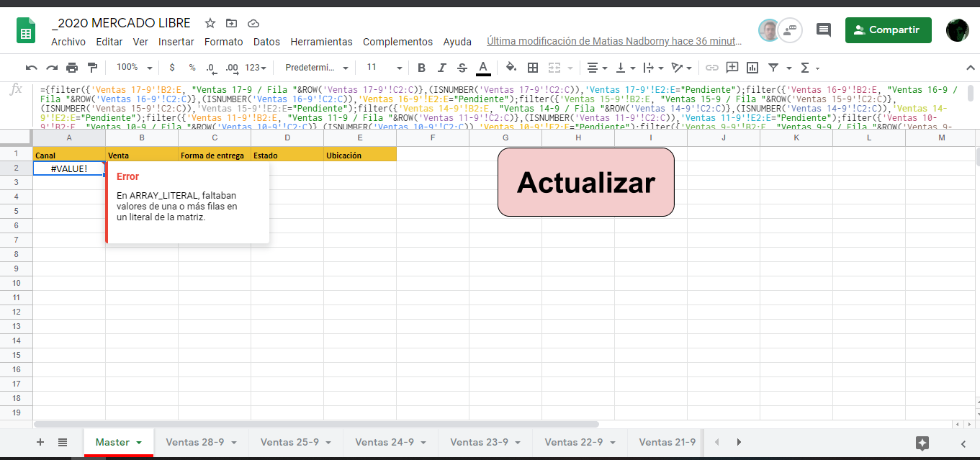The height and width of the screenshot is (460, 980).
Task: Insert a comment from toolbar
Action: (732, 68)
